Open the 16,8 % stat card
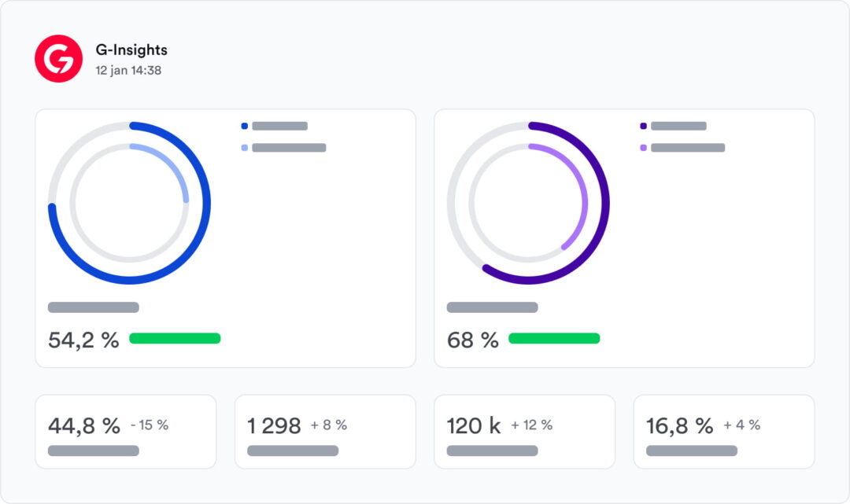 coord(724,432)
